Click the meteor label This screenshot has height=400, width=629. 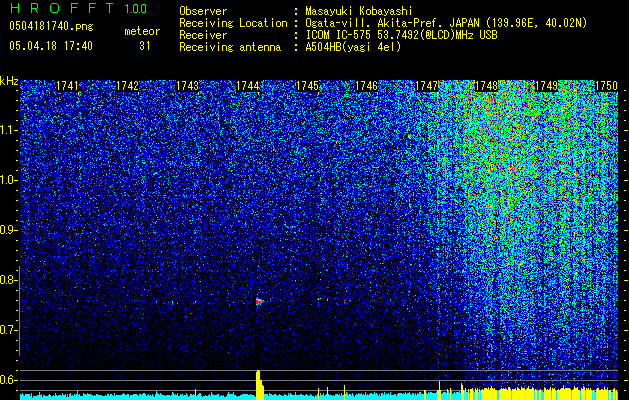pyautogui.click(x=142, y=31)
